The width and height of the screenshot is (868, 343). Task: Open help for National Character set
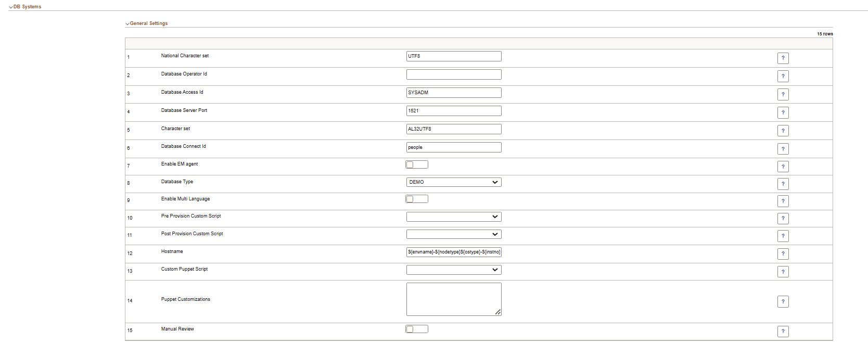[783, 58]
